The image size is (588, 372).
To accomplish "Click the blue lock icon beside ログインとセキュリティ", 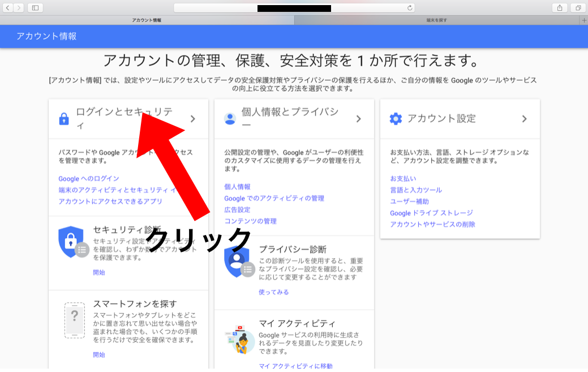I will pos(64,119).
